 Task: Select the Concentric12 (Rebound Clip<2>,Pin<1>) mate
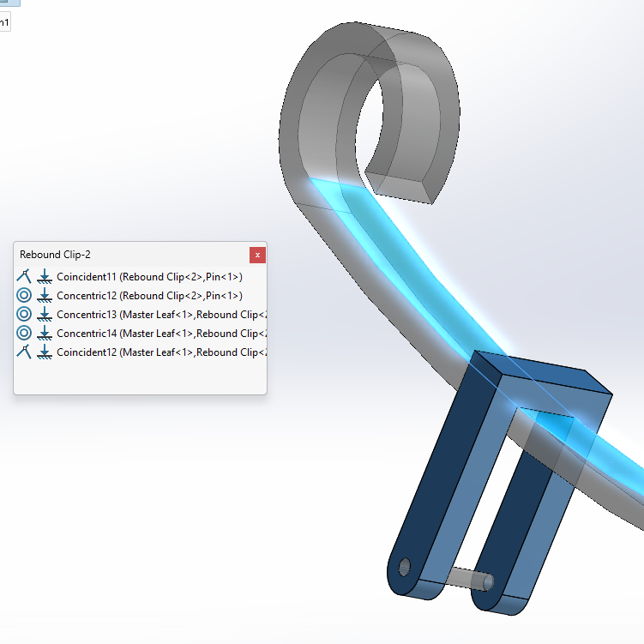click(149, 296)
